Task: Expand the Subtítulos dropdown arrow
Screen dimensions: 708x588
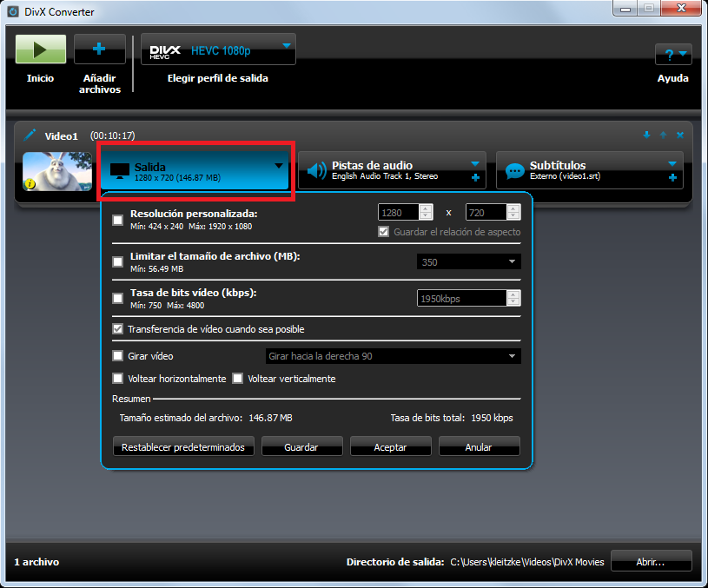Action: (x=672, y=163)
